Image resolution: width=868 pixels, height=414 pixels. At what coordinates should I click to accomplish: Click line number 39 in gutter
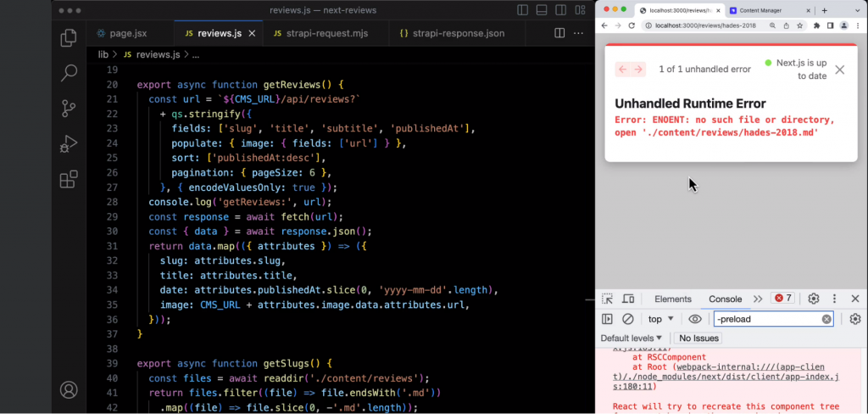pyautogui.click(x=112, y=364)
